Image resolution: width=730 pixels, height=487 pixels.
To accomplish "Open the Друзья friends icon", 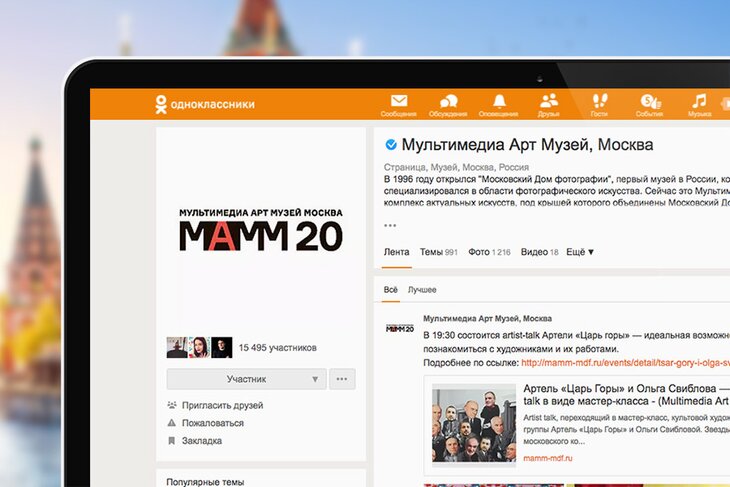I will [549, 103].
